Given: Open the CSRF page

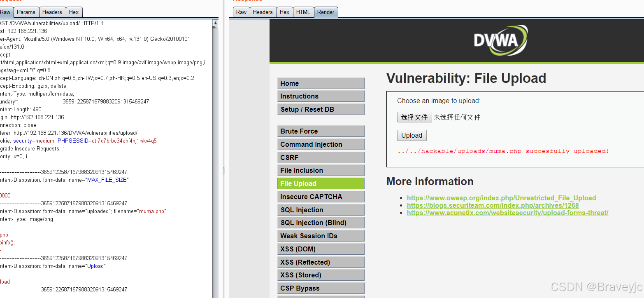Looking at the screenshot, I should click(x=321, y=157).
